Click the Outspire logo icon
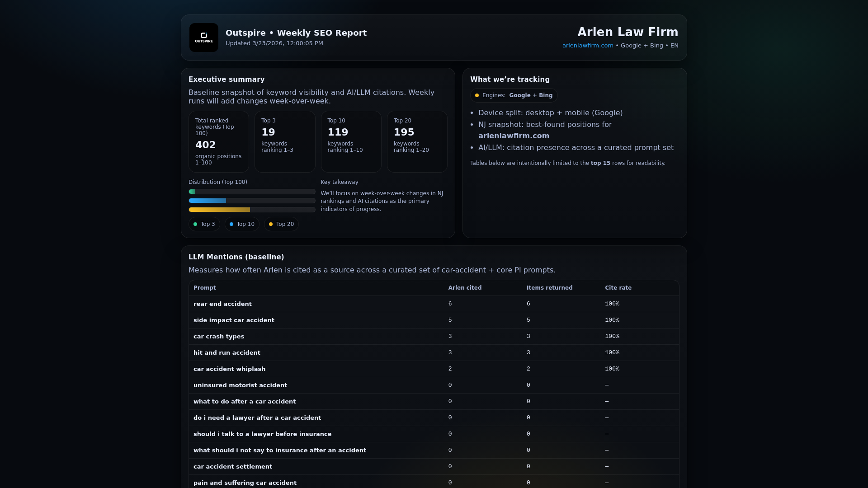 pyautogui.click(x=204, y=38)
